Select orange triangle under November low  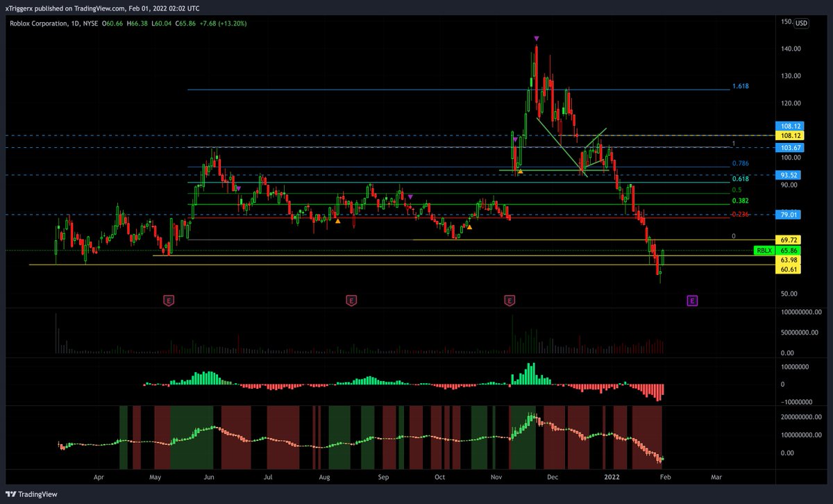coord(520,171)
